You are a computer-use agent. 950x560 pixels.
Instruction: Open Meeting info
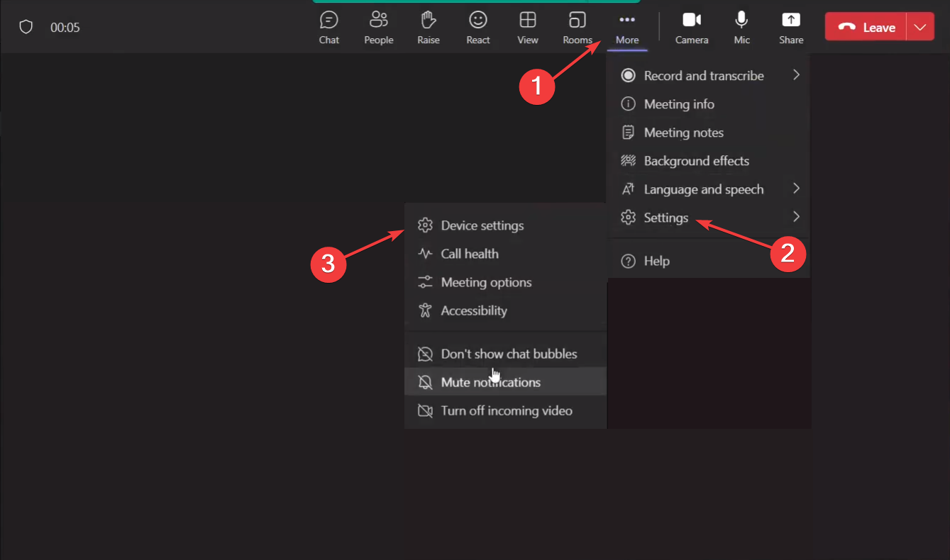click(x=708, y=104)
